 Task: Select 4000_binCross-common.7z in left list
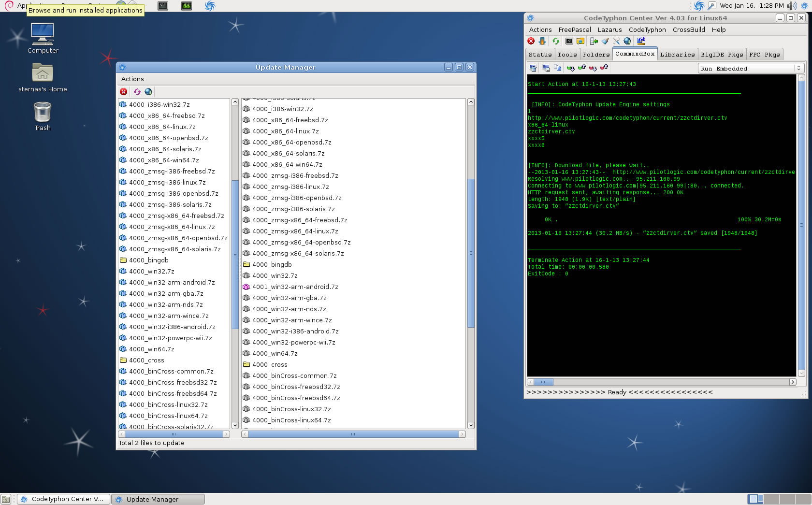(x=171, y=371)
